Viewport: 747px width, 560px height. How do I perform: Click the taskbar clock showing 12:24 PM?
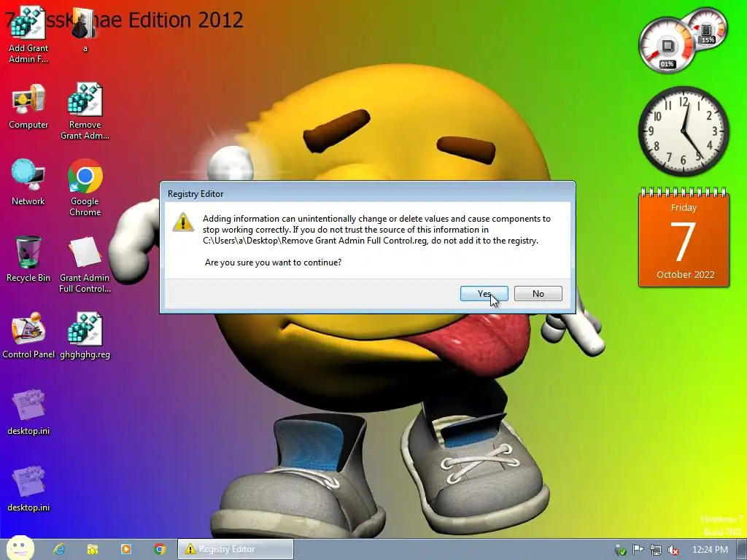tap(710, 550)
